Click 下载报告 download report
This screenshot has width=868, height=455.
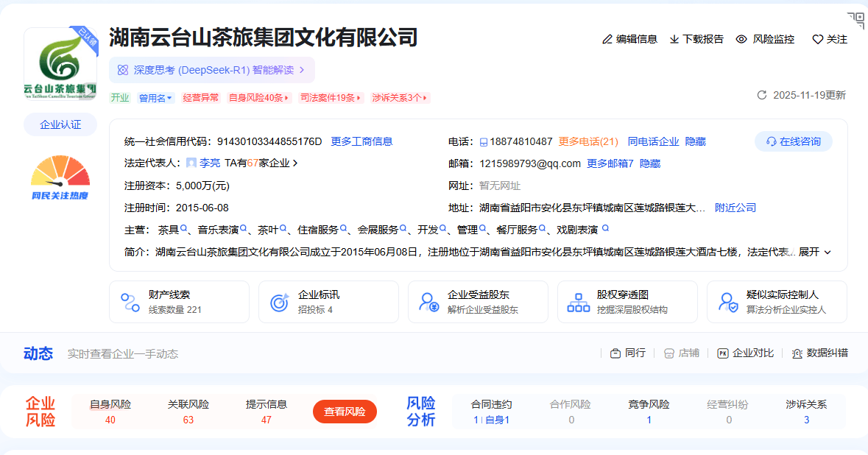coord(696,39)
